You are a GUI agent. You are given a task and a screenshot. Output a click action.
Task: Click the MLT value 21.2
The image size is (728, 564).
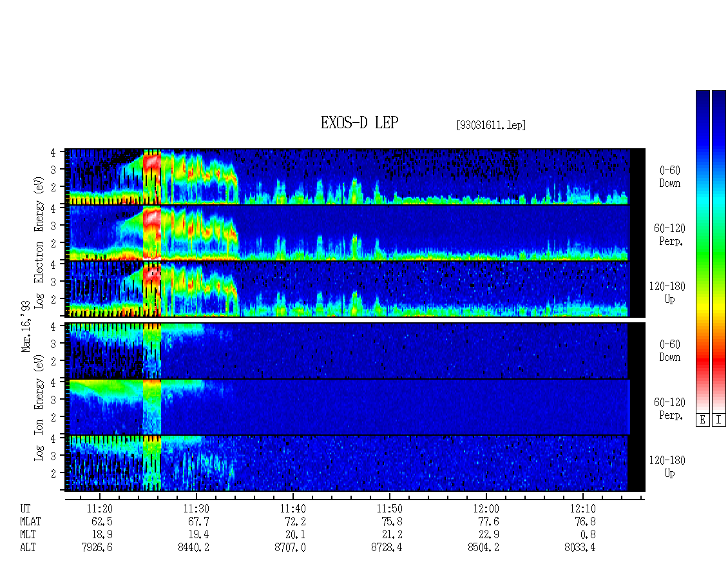tap(392, 535)
